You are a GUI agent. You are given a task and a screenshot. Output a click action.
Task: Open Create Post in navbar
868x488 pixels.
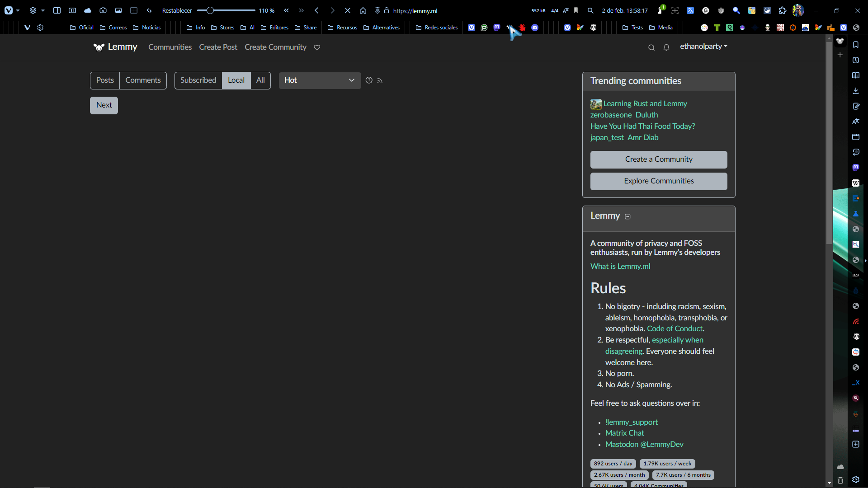[218, 47]
